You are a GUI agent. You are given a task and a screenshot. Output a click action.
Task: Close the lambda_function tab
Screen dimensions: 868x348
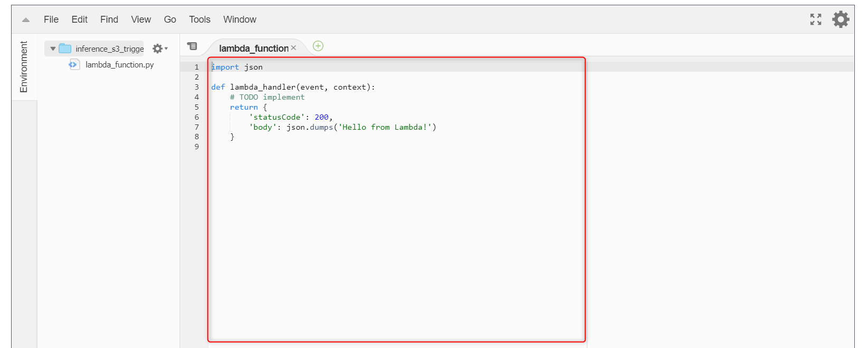[294, 48]
